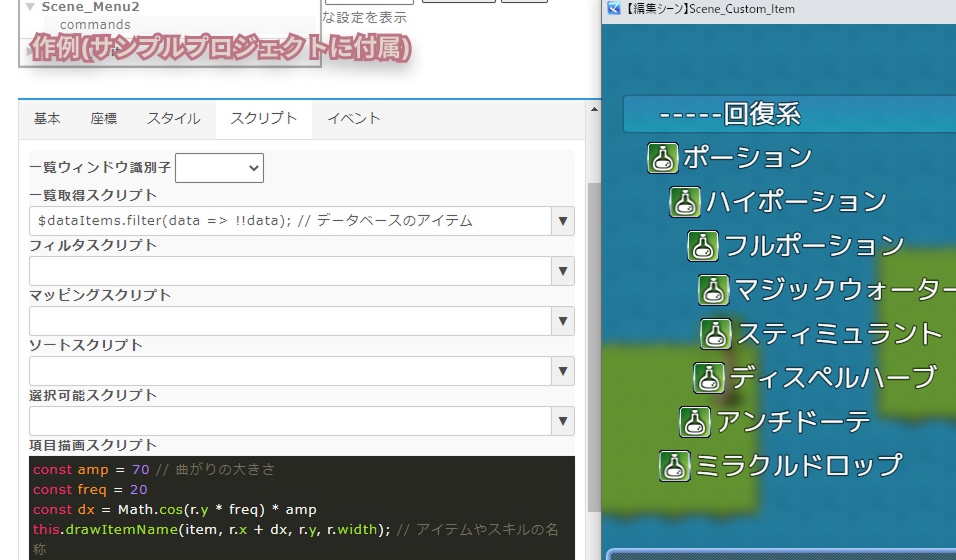Screen dimensions: 956x560
Task: Select the アンチドーテ item name
Action: [793, 422]
